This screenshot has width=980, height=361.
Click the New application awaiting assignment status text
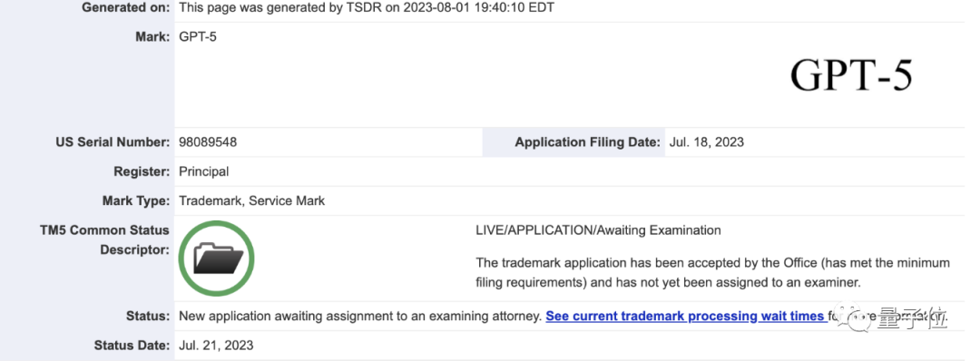tap(360, 316)
